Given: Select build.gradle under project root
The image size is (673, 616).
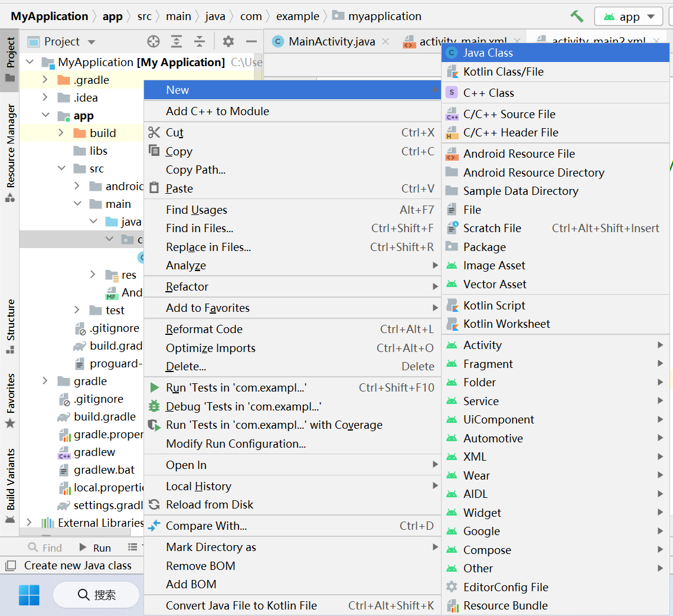Looking at the screenshot, I should point(97,416).
